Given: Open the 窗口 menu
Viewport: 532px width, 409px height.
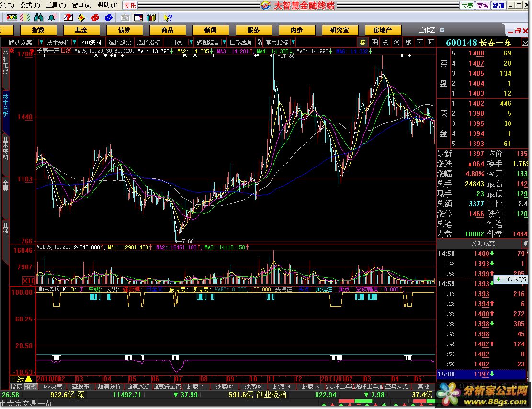Looking at the screenshot, I should click(82, 5).
